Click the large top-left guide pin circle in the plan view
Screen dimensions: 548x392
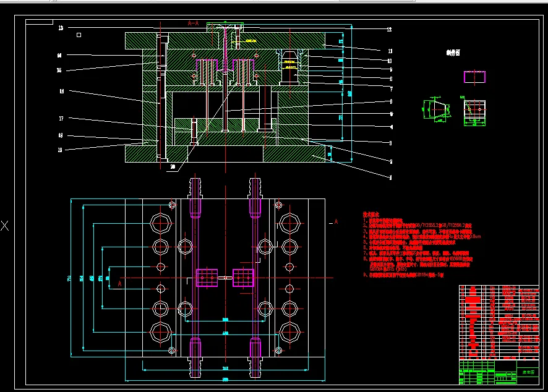coord(161,223)
